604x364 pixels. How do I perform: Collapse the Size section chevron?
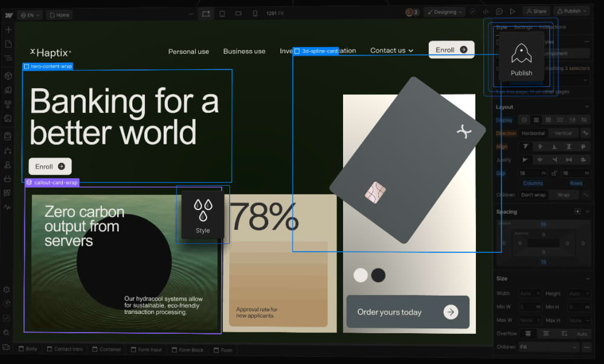588,278
